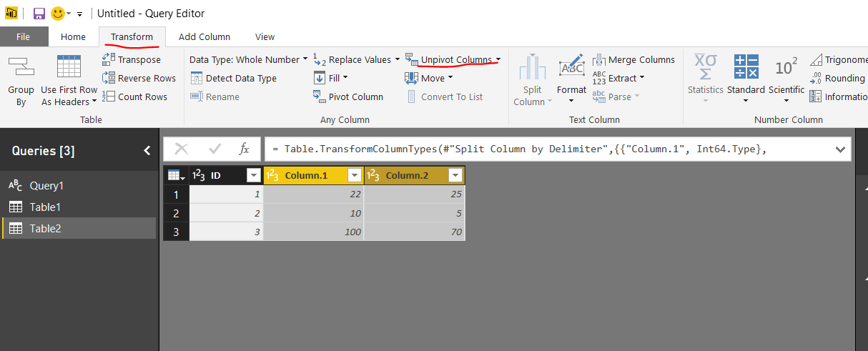Expand the formula bar with the chevron
This screenshot has width=868, height=351.
coord(839,149)
